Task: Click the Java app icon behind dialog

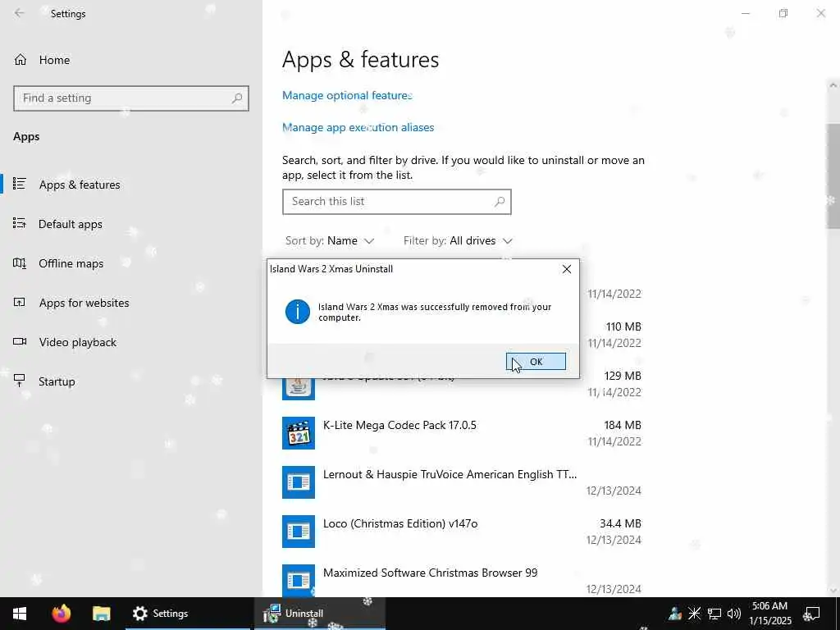Action: point(299,388)
